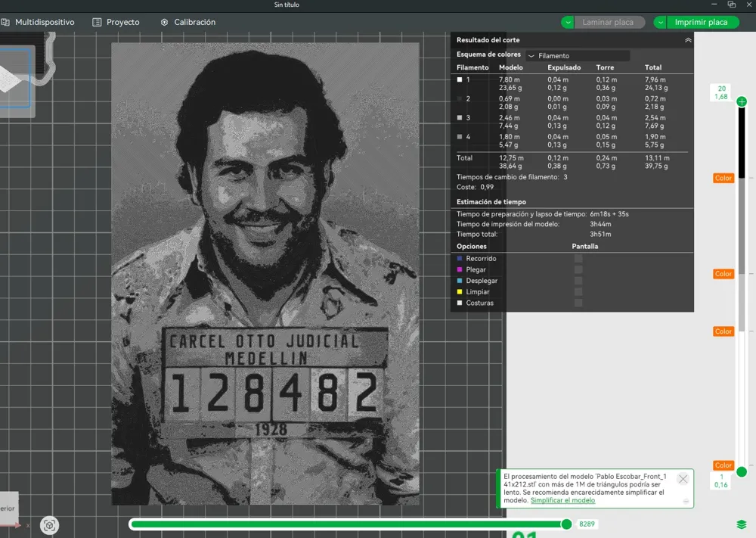Viewport: 756px width, 538px height.
Task: Click the filament 2 color swatch
Action: pyautogui.click(x=460, y=99)
